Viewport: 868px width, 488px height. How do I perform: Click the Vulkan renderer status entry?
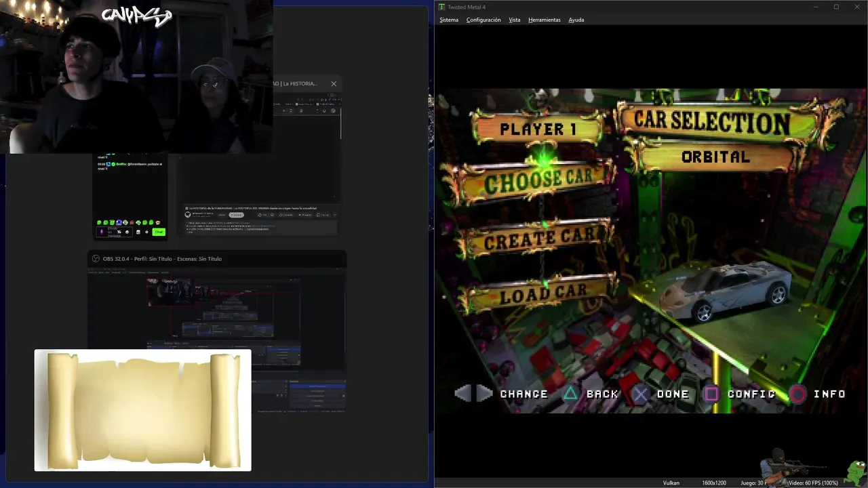tap(671, 483)
